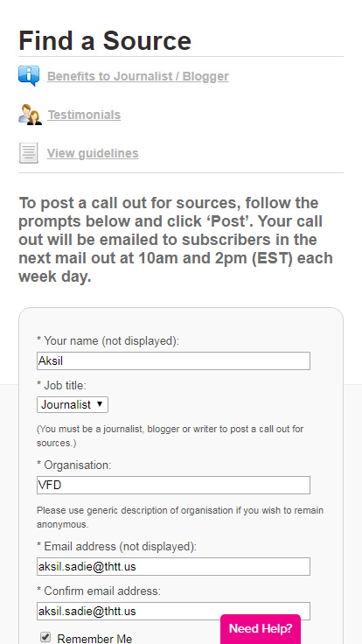Viewport: 362px width, 644px height.
Task: Click the '* Job title:' label
Action: tap(61, 385)
